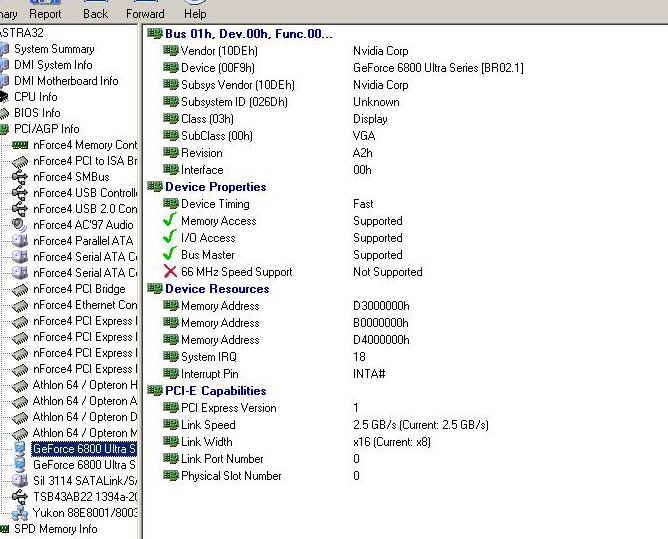Select nForce4 PCI Bridge tree item
The height and width of the screenshot is (539, 668).
click(x=79, y=289)
